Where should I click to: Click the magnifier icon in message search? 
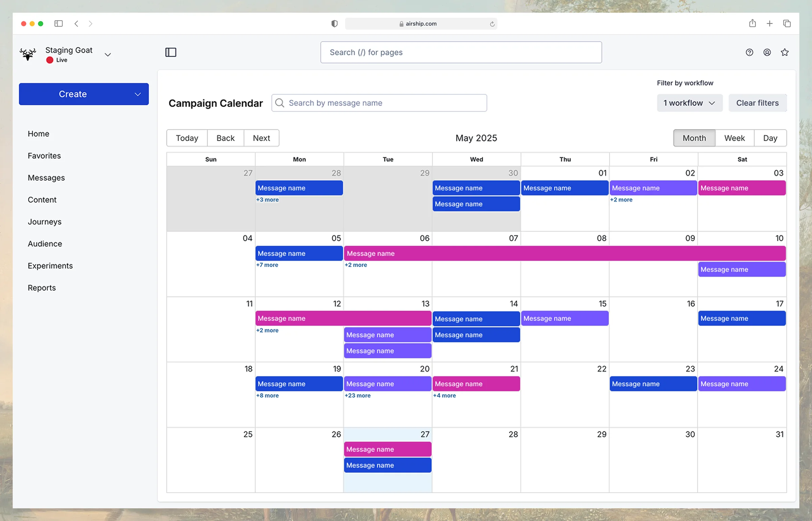pos(280,103)
